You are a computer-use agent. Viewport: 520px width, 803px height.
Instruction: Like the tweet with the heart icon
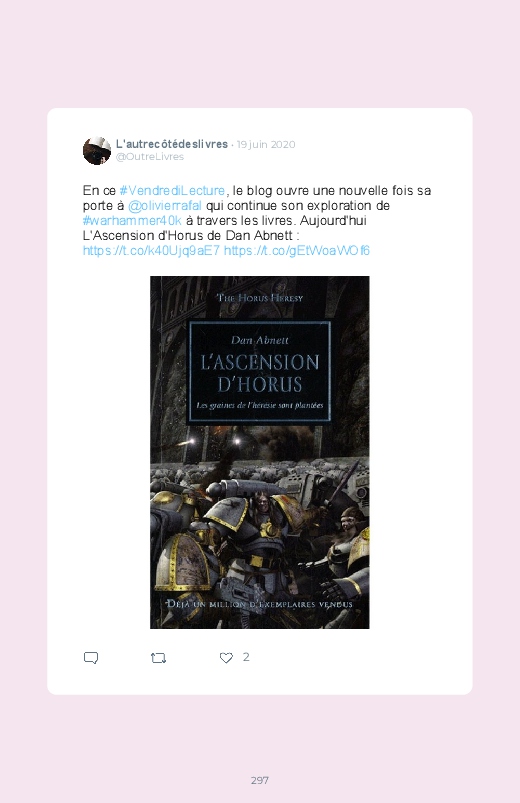(x=226, y=658)
